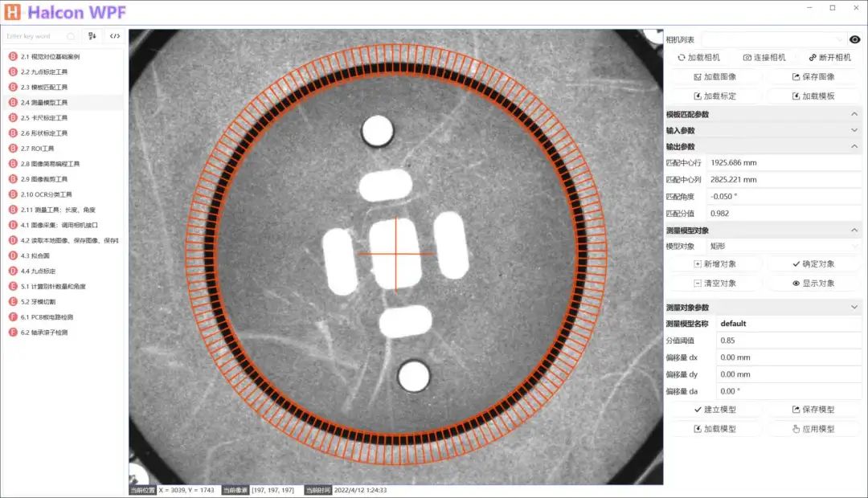This screenshot has width=868, height=498.
Task: Toggle the eye icon next to camera list
Action: click(x=854, y=39)
